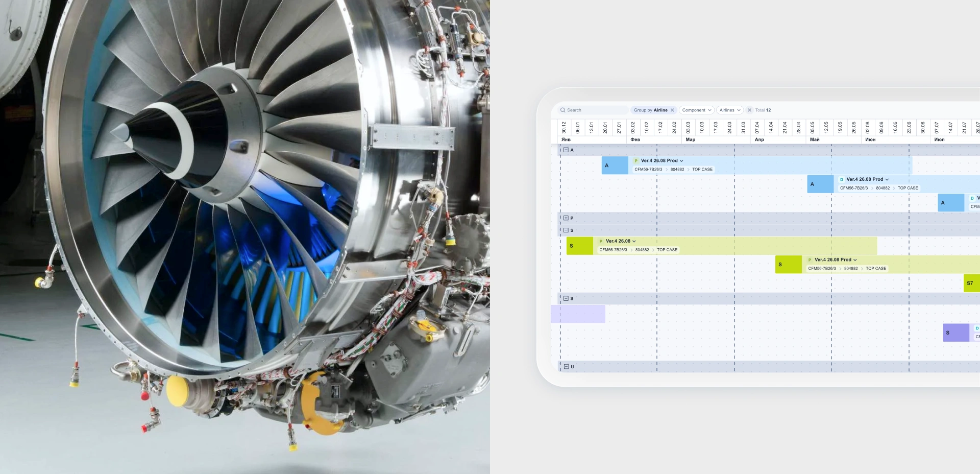Select the Май month header
The width and height of the screenshot is (980, 474).
click(x=815, y=139)
